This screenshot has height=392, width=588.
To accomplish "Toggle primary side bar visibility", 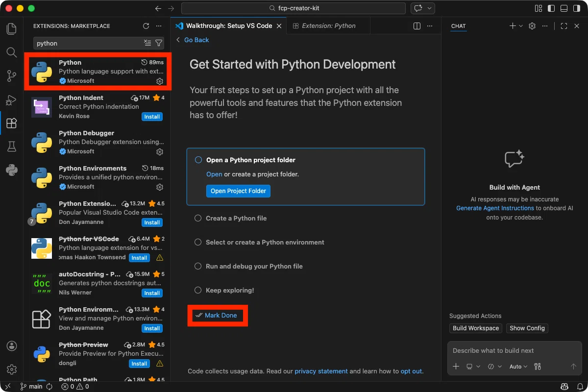I will [551, 8].
